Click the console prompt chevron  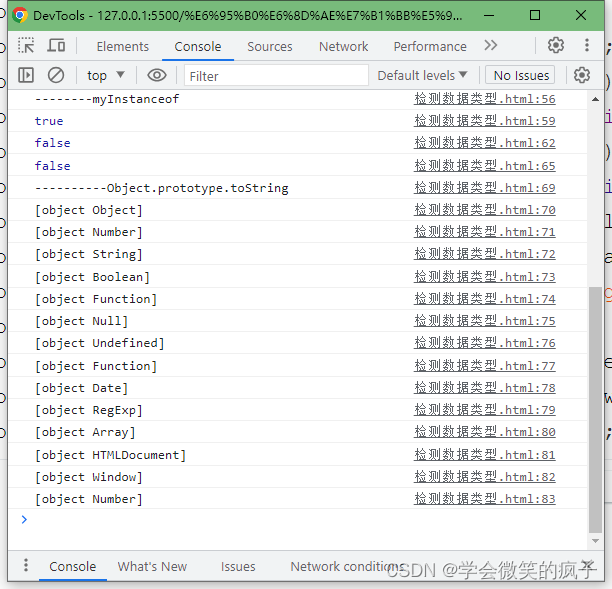pyautogui.click(x=24, y=520)
